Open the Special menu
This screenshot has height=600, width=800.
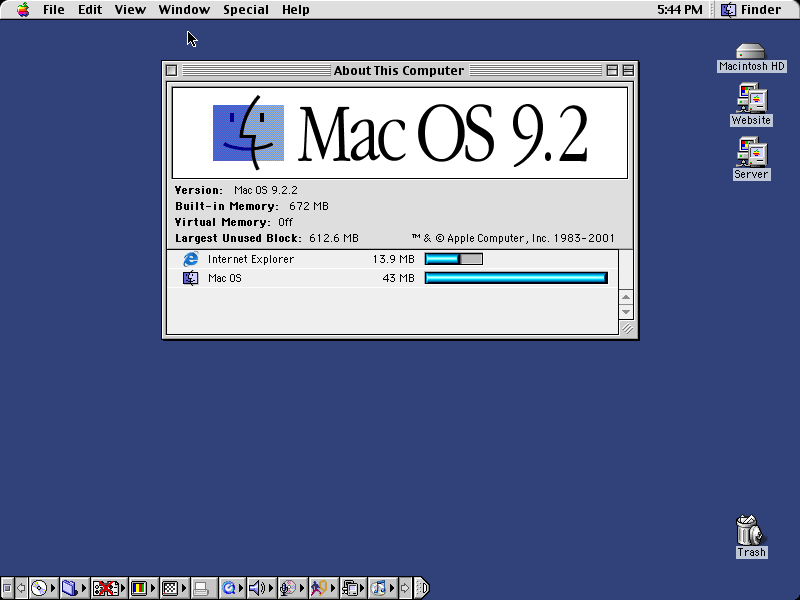coord(245,9)
